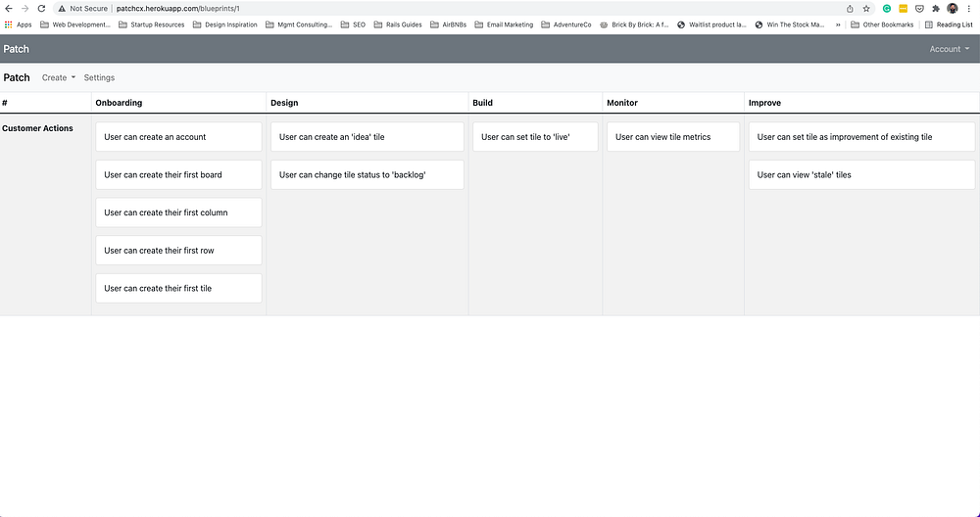This screenshot has width=980, height=517.
Task: Open tile 'User can change tile status to backlog'
Action: [x=367, y=175]
